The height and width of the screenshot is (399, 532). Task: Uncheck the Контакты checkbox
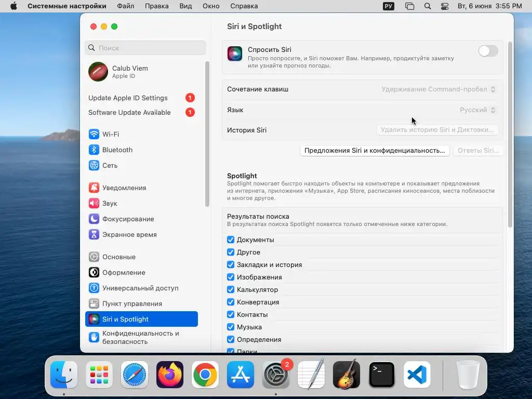click(231, 314)
